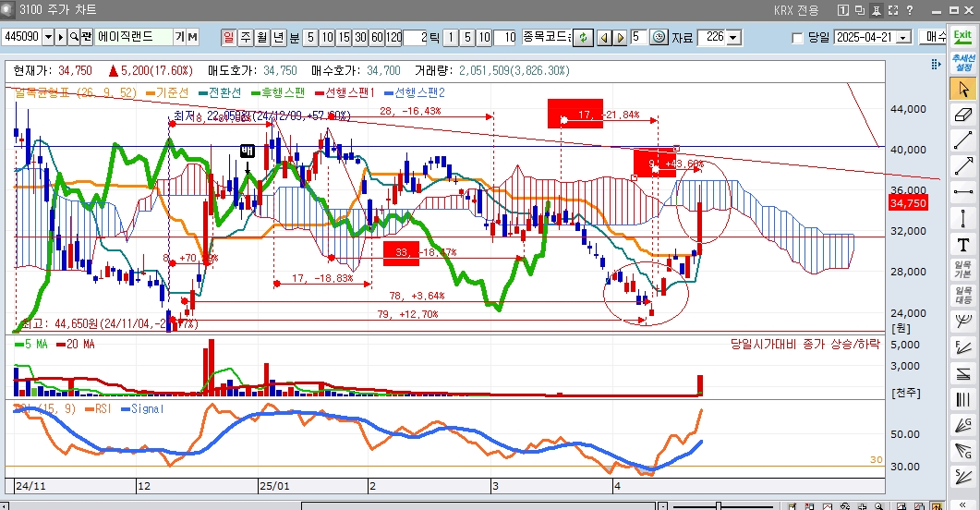
Task: Select the text T annotation tool
Action: click(x=963, y=244)
